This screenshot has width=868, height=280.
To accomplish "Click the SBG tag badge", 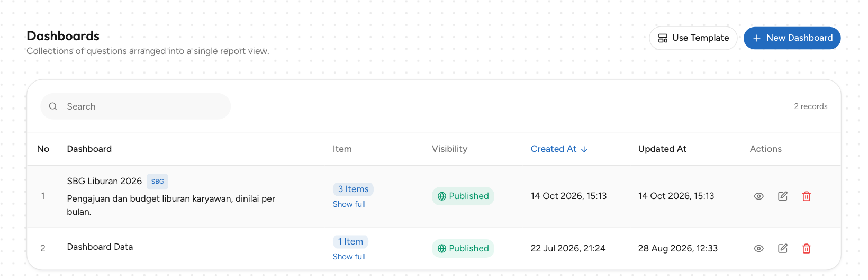I will 157,182.
